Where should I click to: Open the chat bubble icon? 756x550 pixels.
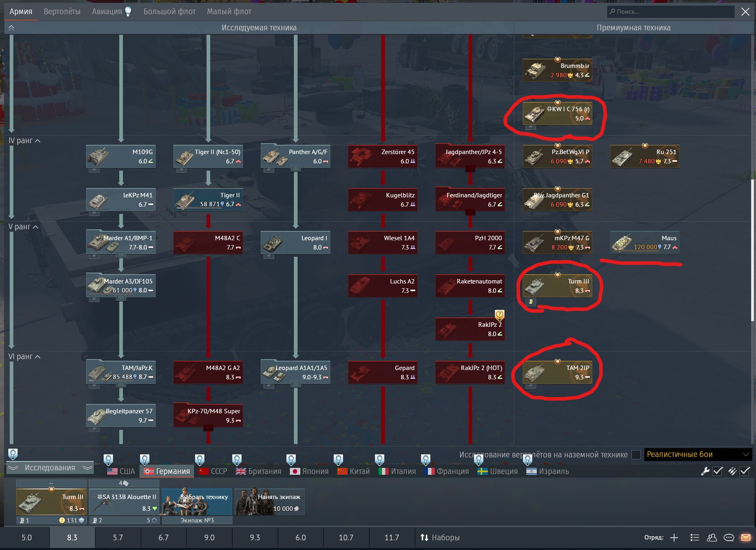(x=729, y=537)
